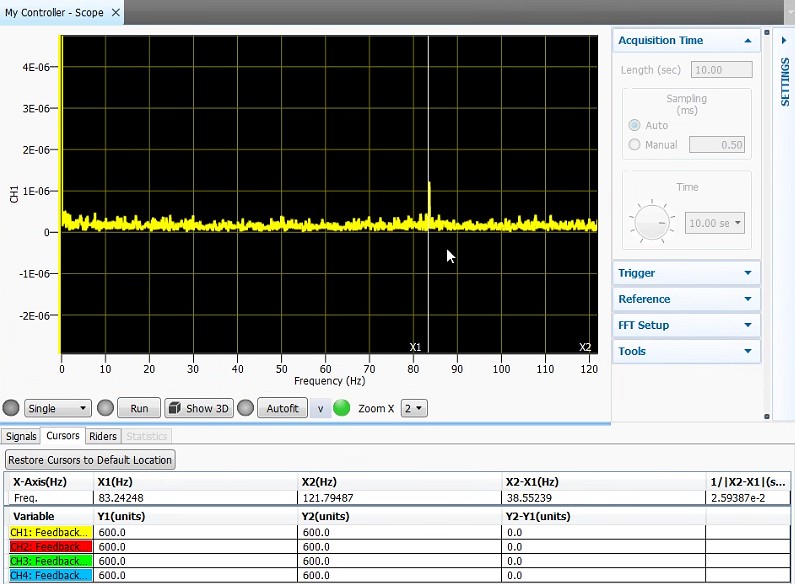Open the Single mode dropdown
This screenshot has height=584, width=795.
57,408
